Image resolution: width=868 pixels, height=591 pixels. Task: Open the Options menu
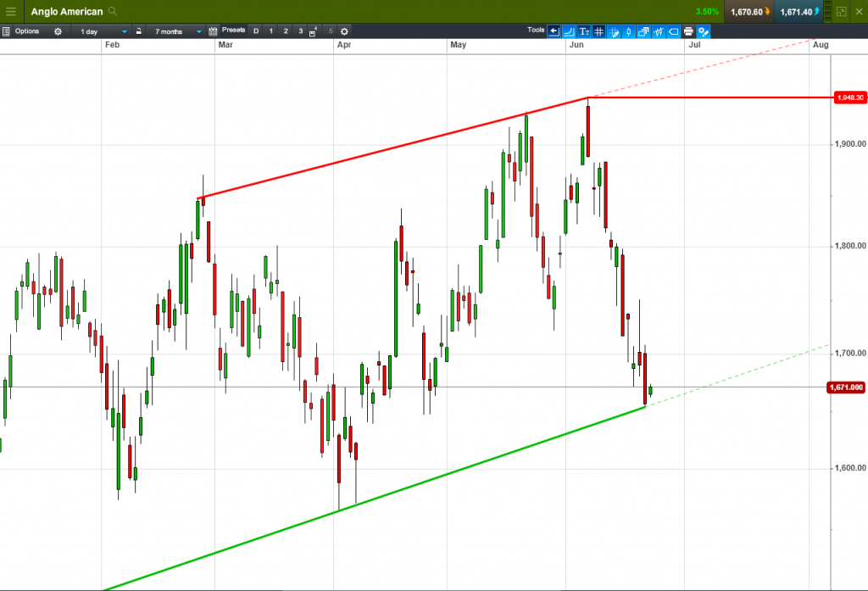pyautogui.click(x=27, y=31)
